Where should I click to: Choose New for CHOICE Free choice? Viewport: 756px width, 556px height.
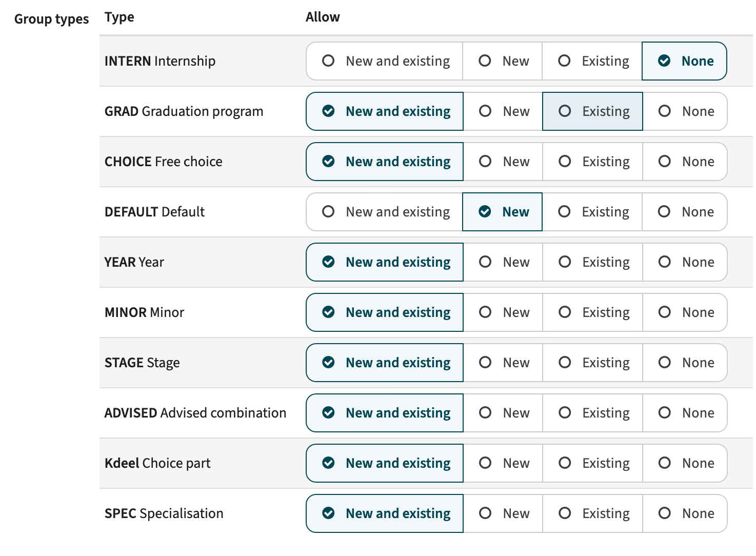click(x=503, y=162)
